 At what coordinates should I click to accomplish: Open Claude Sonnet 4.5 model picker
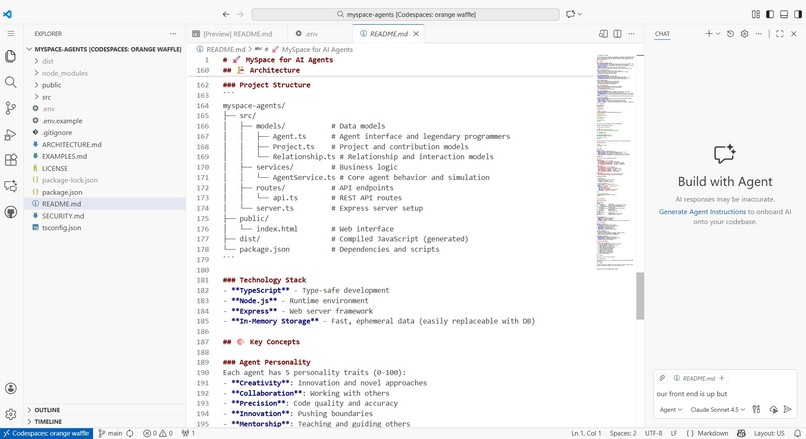click(718, 410)
